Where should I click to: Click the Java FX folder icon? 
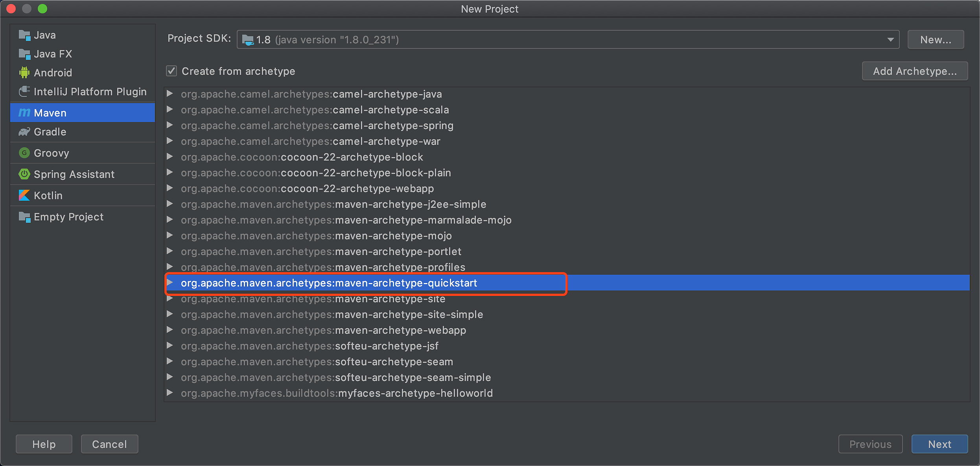click(24, 54)
